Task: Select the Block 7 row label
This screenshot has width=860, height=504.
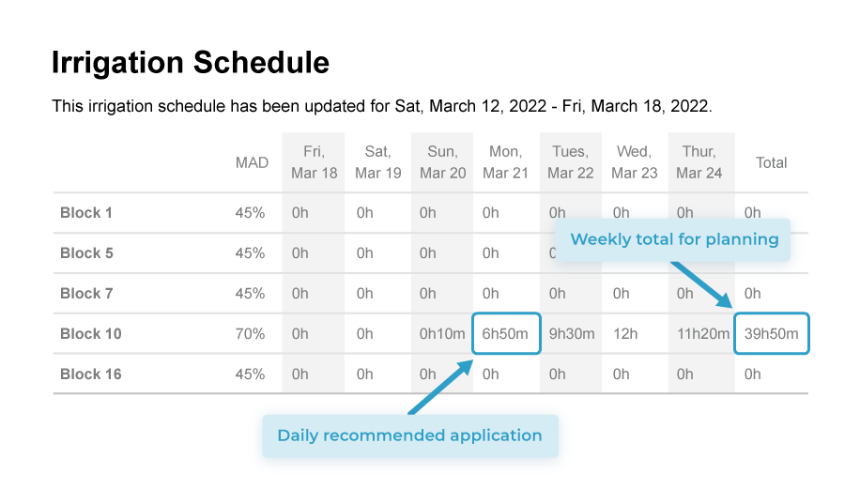Action: [86, 294]
